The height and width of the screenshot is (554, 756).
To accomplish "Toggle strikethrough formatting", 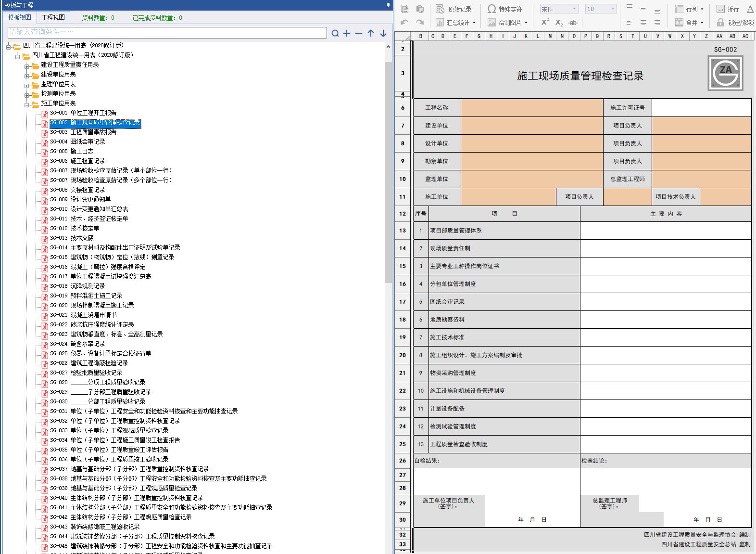I will (573, 23).
